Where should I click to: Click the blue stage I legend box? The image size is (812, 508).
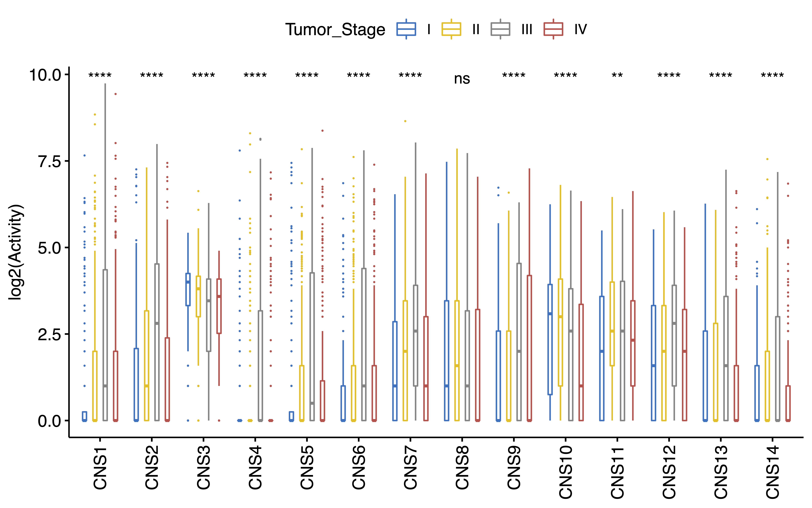[x=406, y=29]
